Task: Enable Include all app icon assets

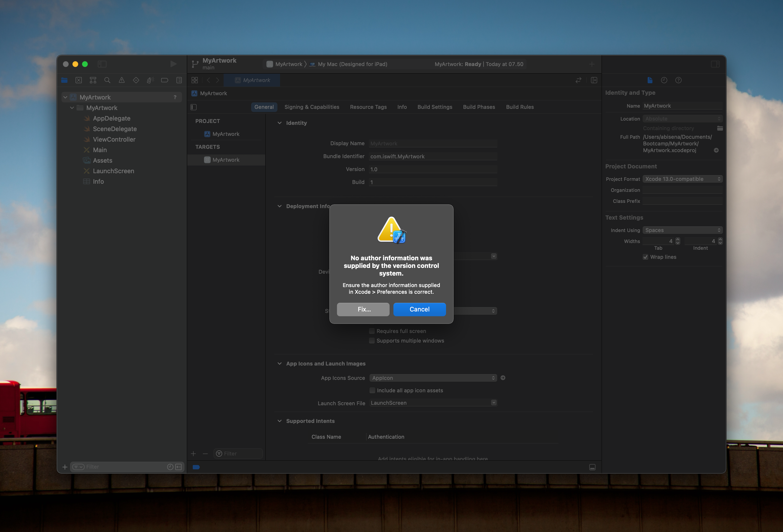Action: [x=372, y=390]
